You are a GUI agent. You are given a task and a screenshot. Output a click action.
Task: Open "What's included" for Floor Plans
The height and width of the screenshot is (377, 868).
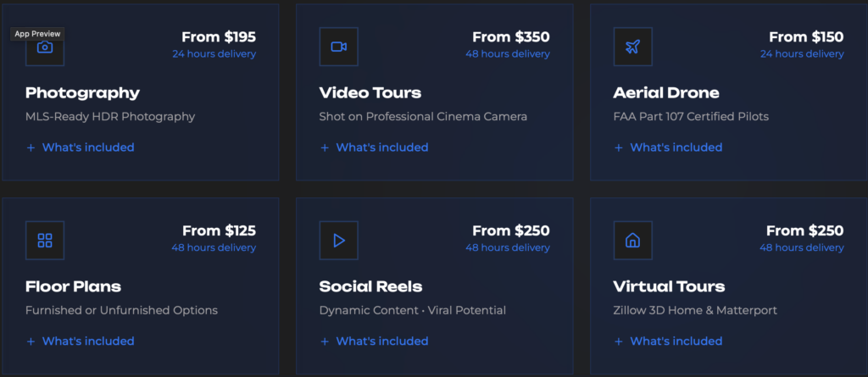pyautogui.click(x=80, y=341)
